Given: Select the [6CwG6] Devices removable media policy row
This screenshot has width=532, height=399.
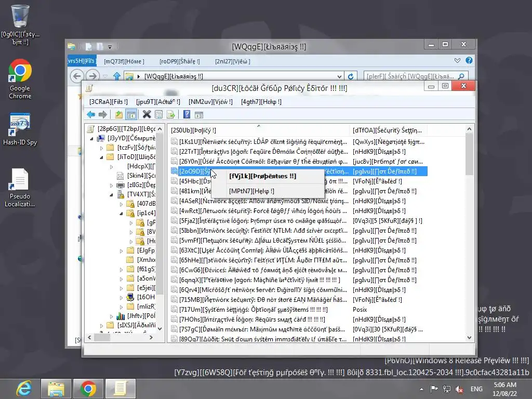Looking at the screenshot, I should pyautogui.click(x=299, y=270).
